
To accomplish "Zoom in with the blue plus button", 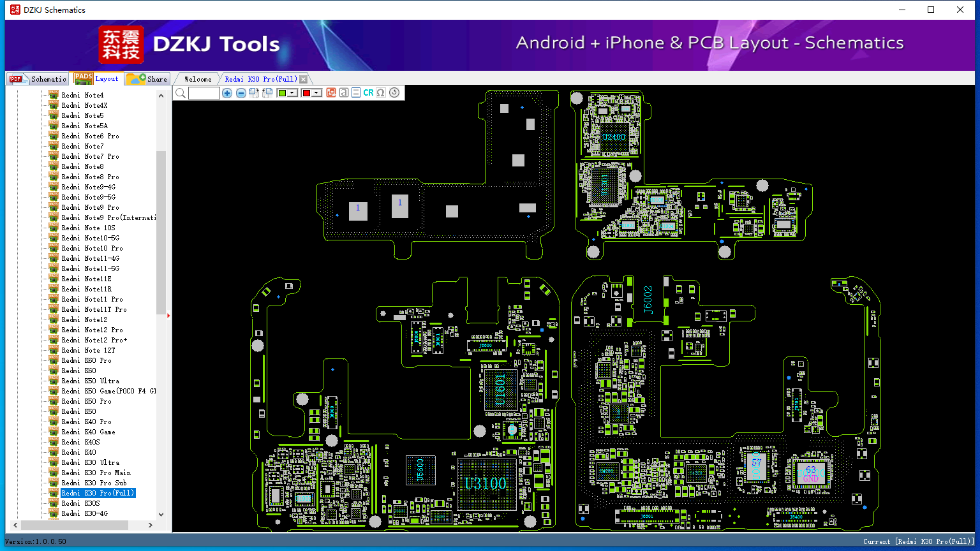I will (227, 93).
